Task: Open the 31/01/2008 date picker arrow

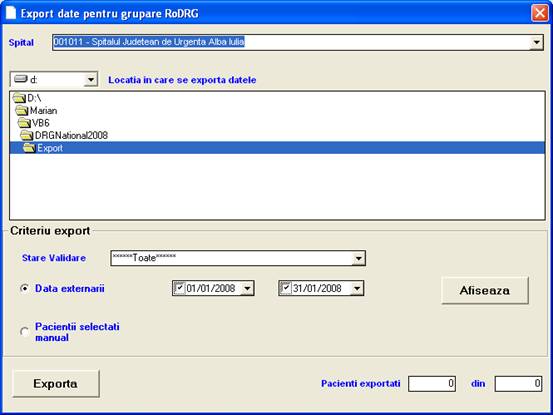Action: coord(357,288)
